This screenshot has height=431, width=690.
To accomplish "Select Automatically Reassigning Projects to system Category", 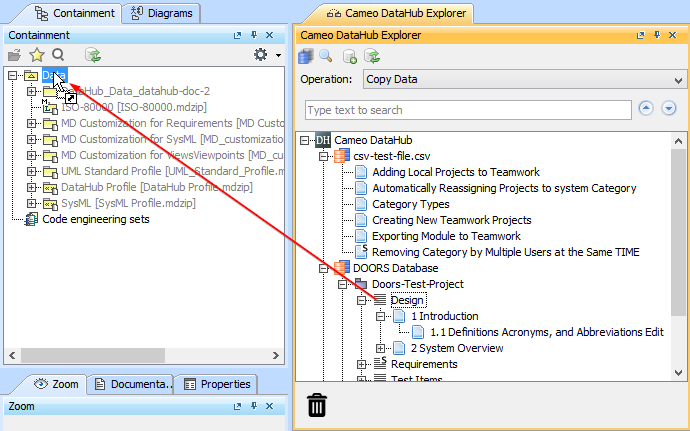I will (504, 188).
